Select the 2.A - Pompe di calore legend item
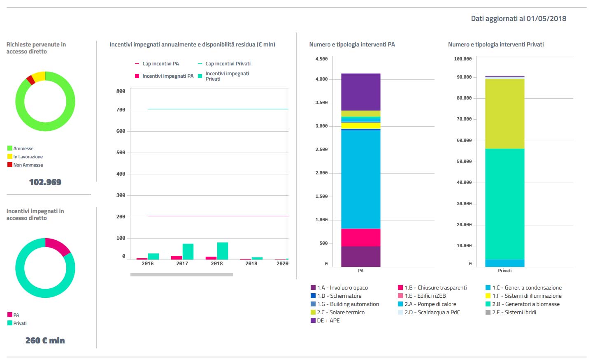 click(427, 304)
